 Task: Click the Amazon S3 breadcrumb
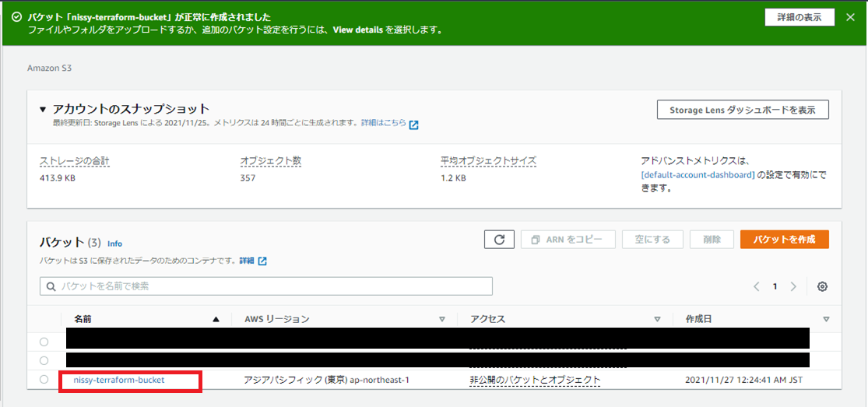pyautogui.click(x=50, y=68)
